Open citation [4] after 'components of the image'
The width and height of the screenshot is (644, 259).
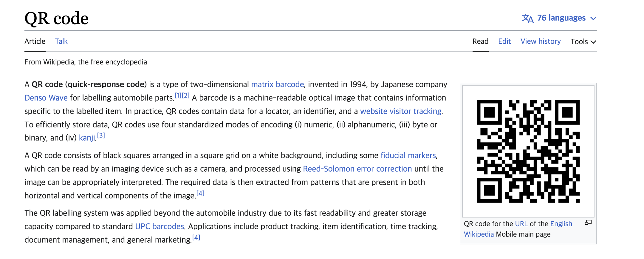pos(200,193)
